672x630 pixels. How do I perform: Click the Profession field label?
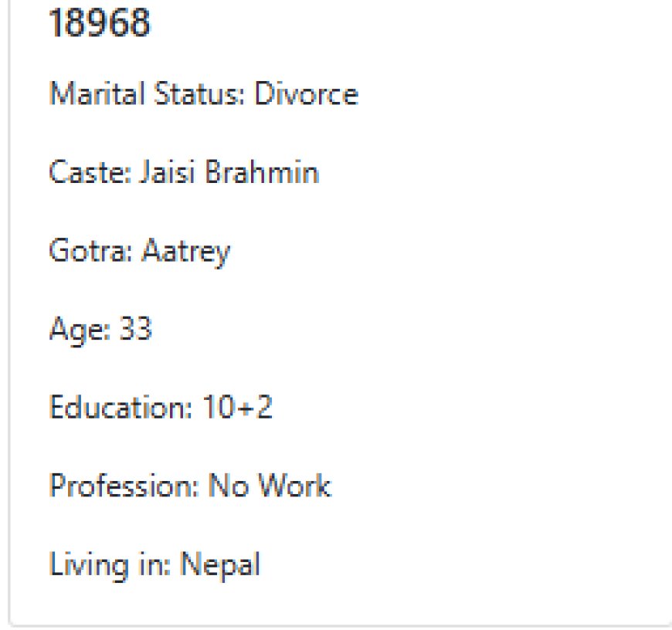tap(124, 486)
